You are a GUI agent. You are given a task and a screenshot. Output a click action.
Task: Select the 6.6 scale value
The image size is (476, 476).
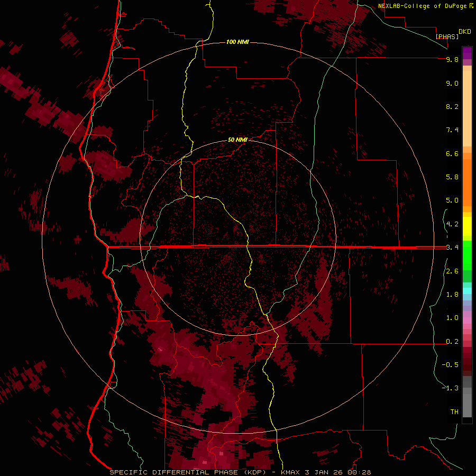point(452,153)
